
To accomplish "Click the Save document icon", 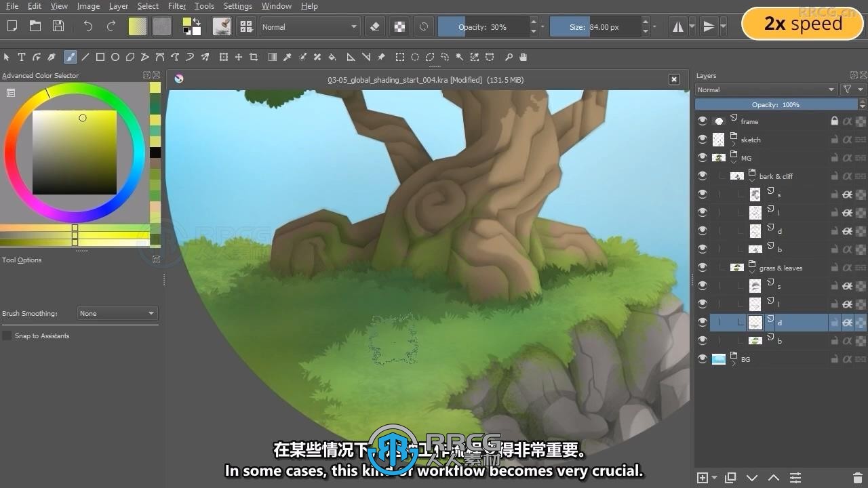I will (58, 26).
